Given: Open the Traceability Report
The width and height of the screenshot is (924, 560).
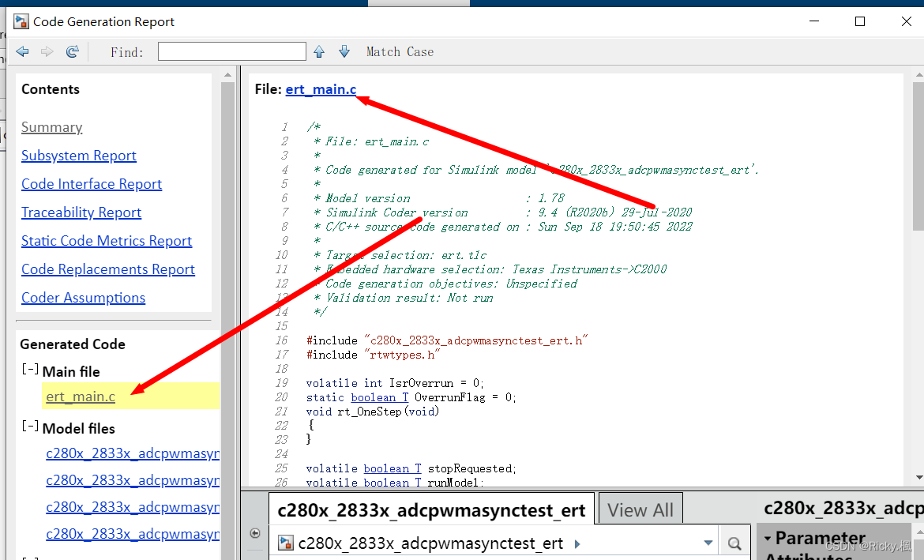Looking at the screenshot, I should click(x=81, y=212).
